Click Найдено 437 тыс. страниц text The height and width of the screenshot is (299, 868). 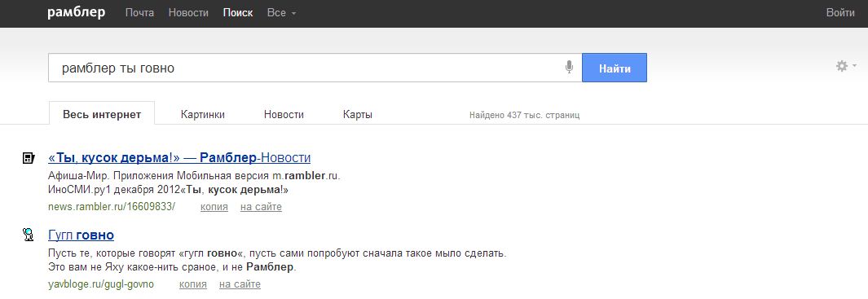click(x=524, y=116)
